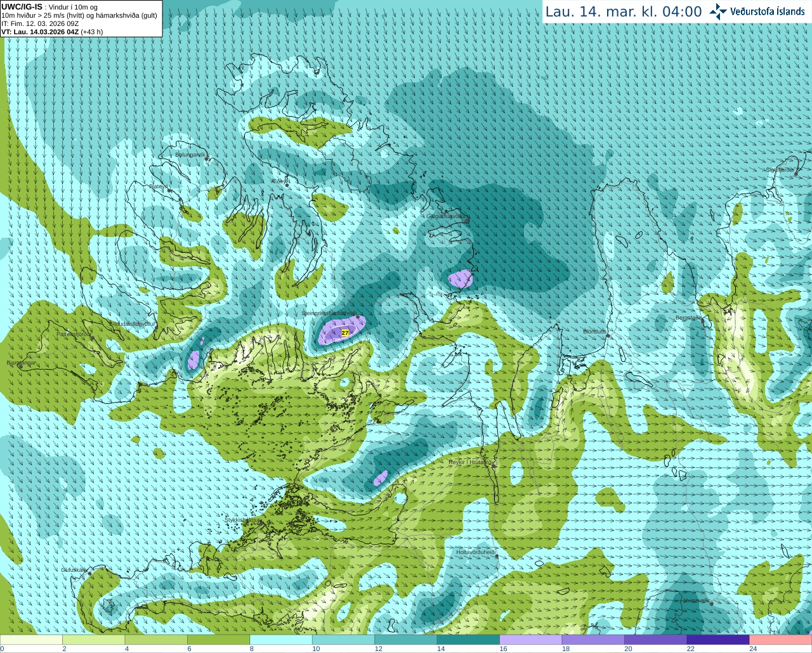Click the purple wind patch near Steingrímsfjarðarheiði
The height and width of the screenshot is (653, 812).
point(341,330)
